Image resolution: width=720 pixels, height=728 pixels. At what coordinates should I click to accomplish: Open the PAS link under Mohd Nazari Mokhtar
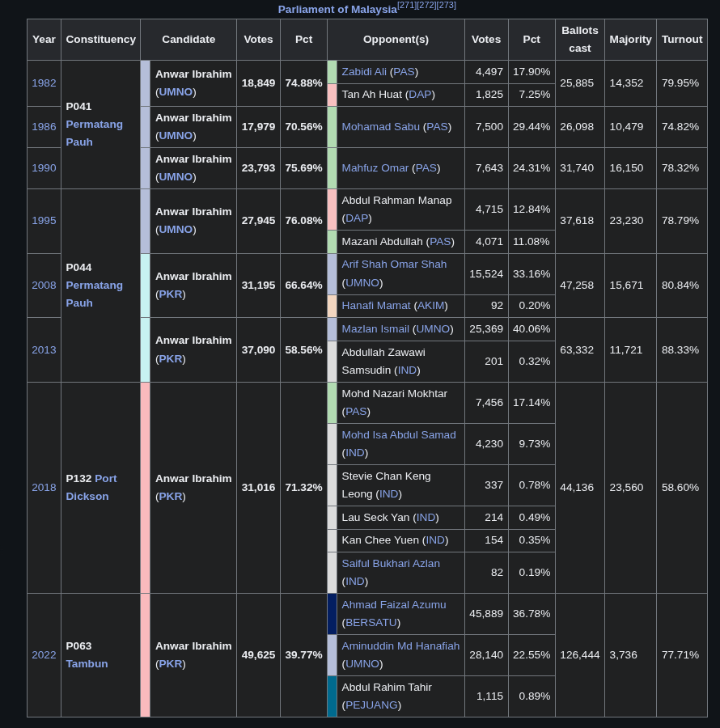coord(356,412)
